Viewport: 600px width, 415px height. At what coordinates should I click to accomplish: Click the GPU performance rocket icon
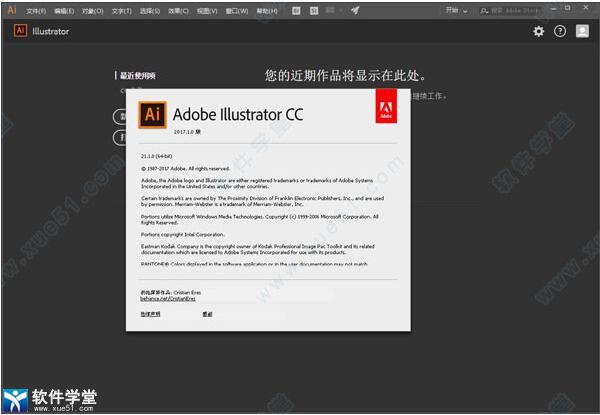coord(355,11)
